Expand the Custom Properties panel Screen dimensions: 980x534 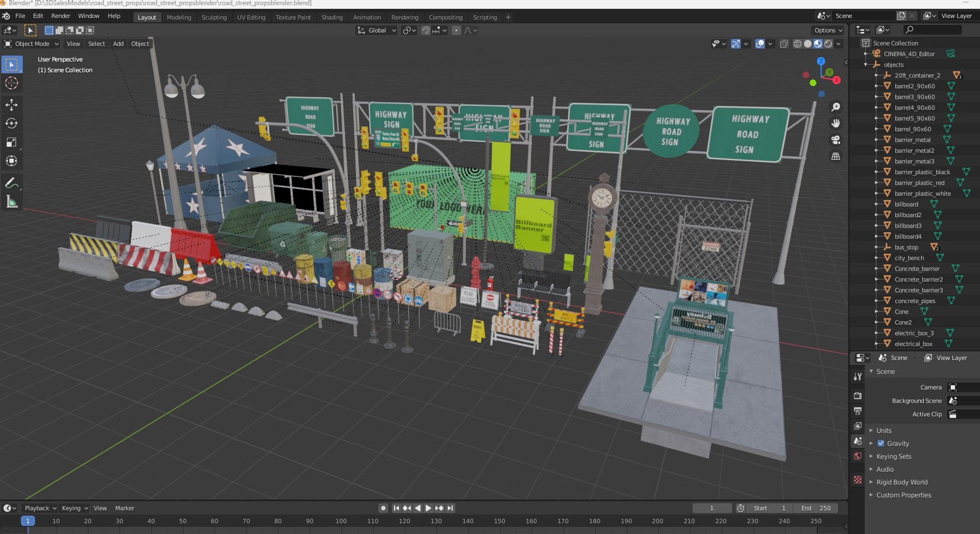click(903, 495)
